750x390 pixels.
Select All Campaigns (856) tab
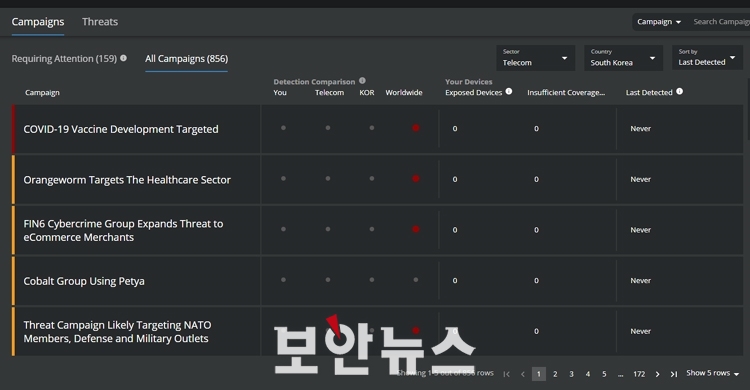click(187, 59)
